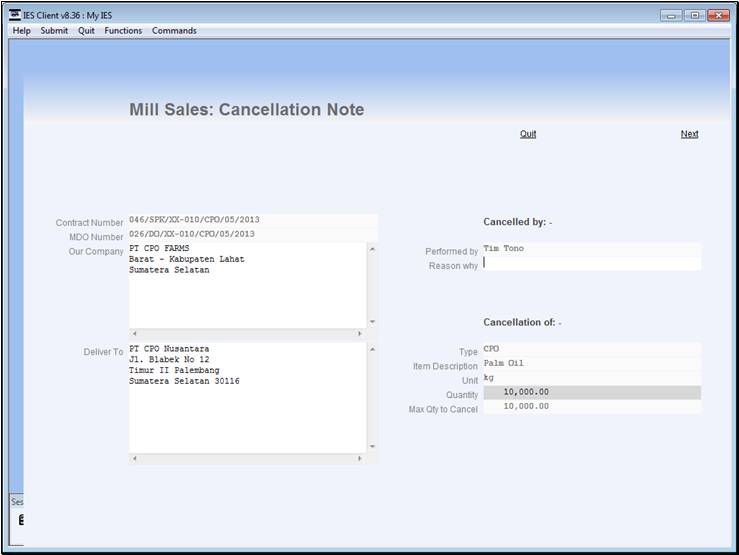Viewport: 739px width, 555px height.
Task: Close the IES Client window
Action: pyautogui.click(x=718, y=16)
